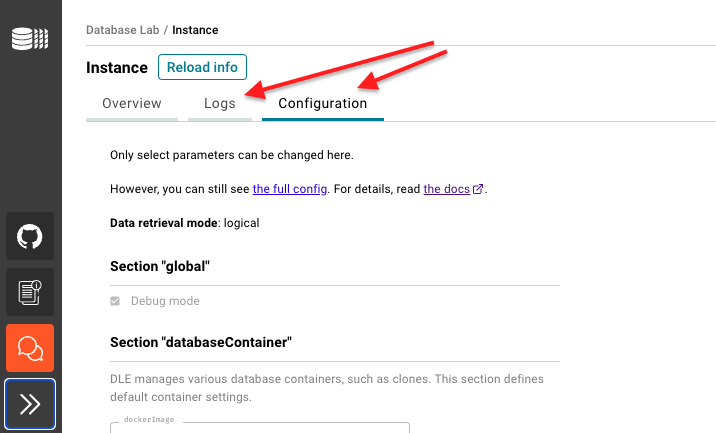The height and width of the screenshot is (433, 716).
Task: Click Section "databaseContainer" heading
Action: point(201,343)
